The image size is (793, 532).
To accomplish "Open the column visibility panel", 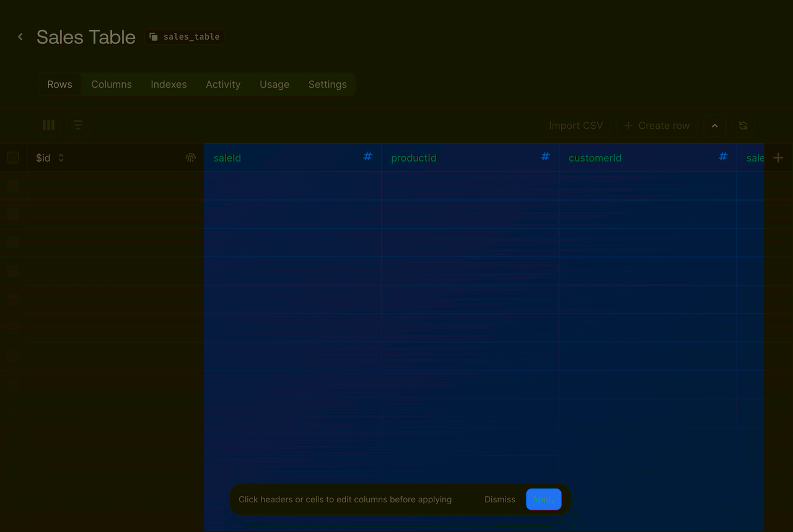I will [x=48, y=125].
